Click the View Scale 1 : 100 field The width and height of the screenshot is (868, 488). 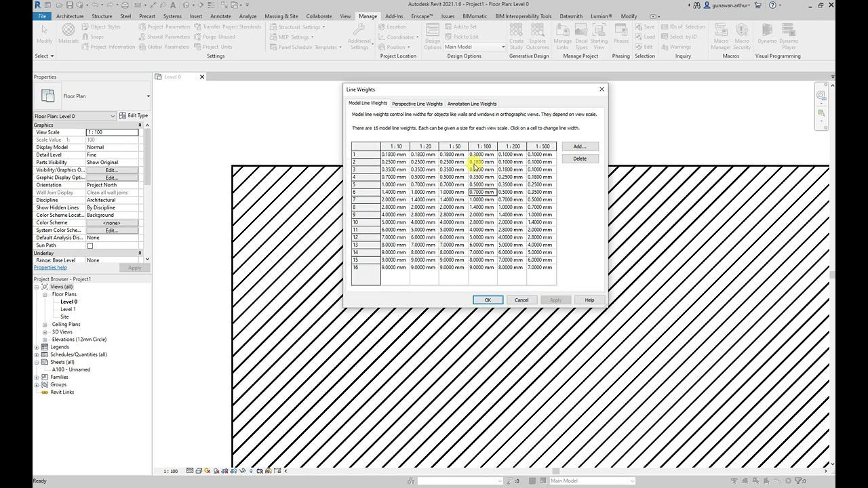(x=112, y=132)
